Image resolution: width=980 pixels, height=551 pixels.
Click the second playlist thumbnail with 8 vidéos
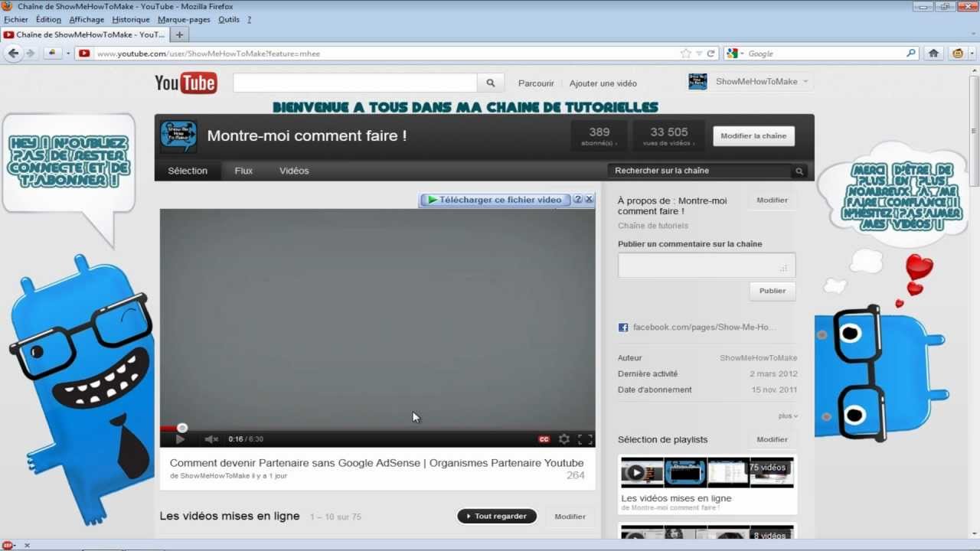[707, 533]
